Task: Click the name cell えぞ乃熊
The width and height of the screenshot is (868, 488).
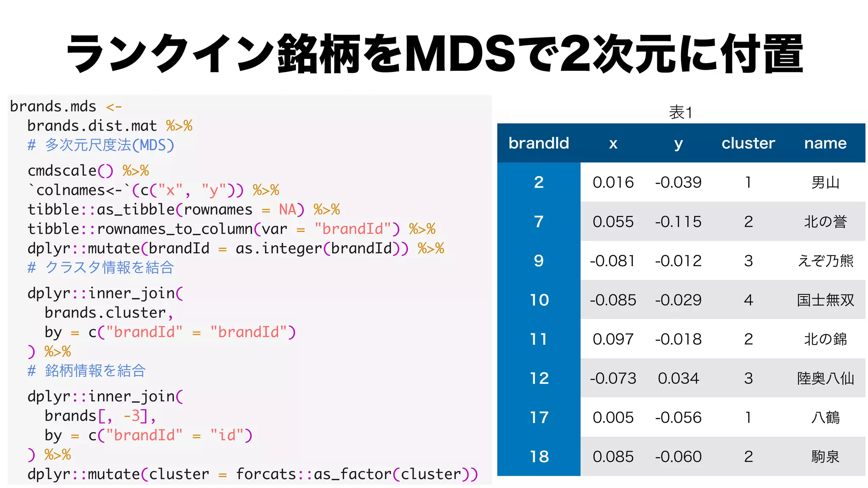Action: pyautogui.click(x=825, y=261)
